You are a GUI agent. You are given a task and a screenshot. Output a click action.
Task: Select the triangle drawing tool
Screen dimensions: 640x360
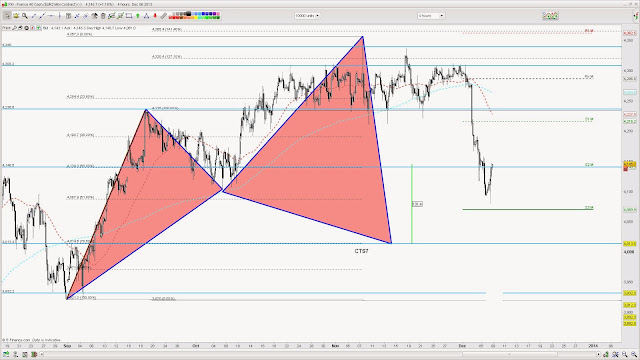pyautogui.click(x=146, y=16)
